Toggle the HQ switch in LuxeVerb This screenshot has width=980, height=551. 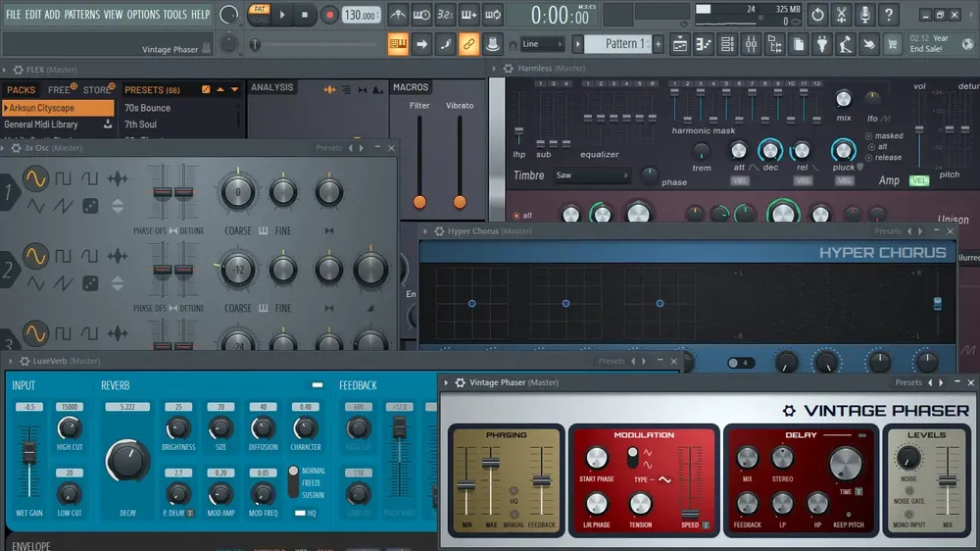coord(301,513)
